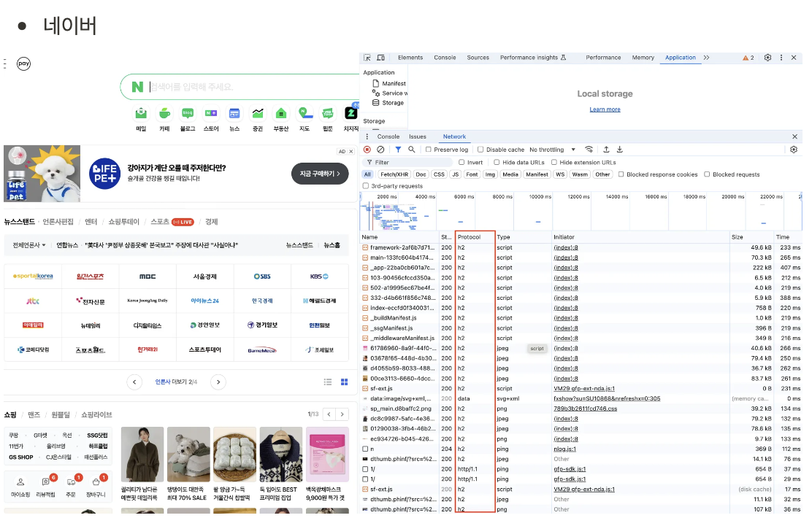Click the 지금 구매하기 button
812x518 pixels.
[320, 174]
